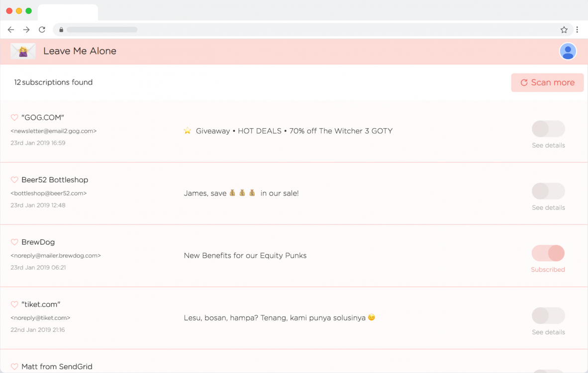
Task: Click heart icon beside Matt from SendGrid
Action: pyautogui.click(x=14, y=367)
